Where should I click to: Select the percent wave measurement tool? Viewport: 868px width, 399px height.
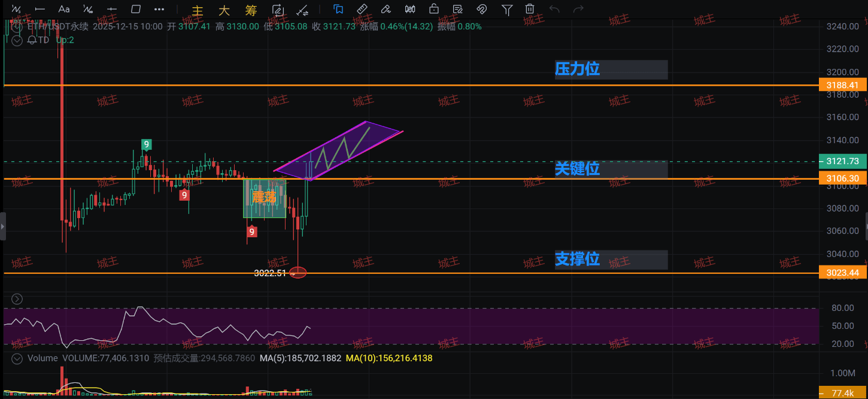[88, 9]
